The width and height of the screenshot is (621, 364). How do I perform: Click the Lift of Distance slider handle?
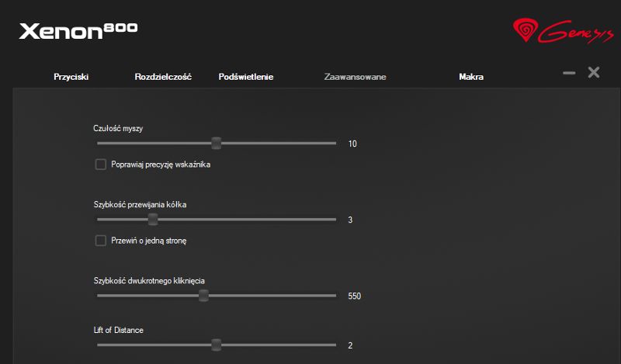pos(217,345)
